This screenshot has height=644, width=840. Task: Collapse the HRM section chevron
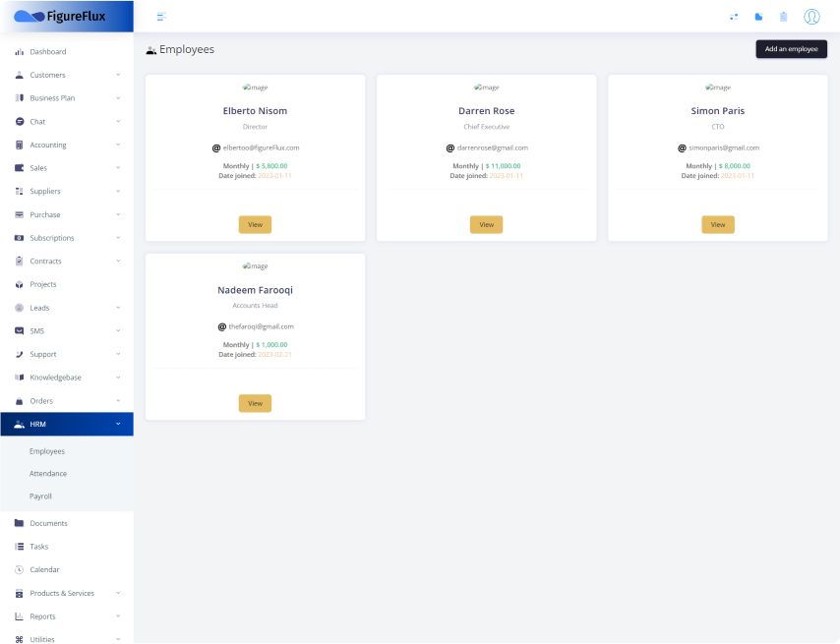click(118, 424)
